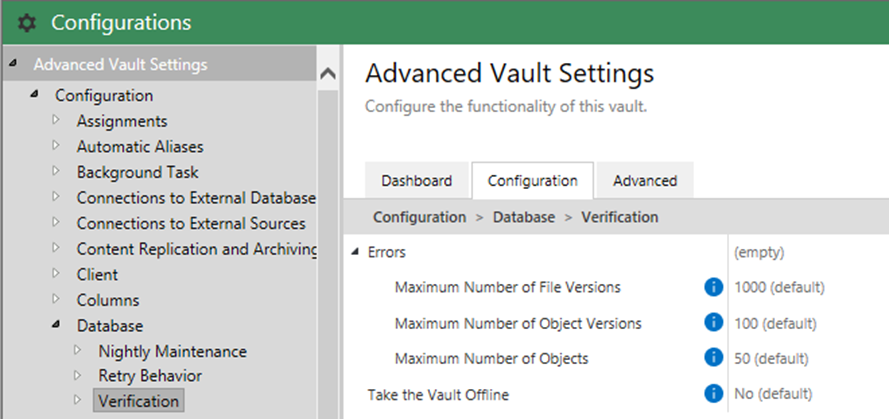Click the Maximum Number of Object Versions label
Screen dimensions: 889x419
pos(518,323)
